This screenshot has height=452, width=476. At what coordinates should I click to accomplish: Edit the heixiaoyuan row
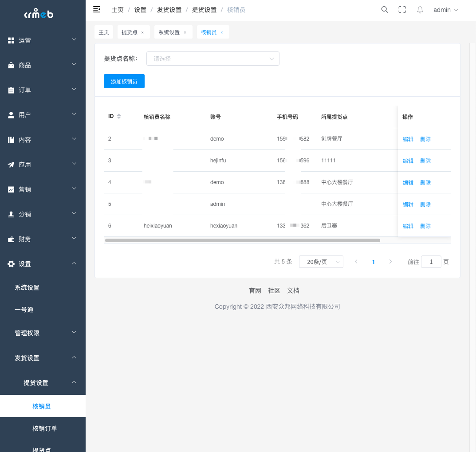coord(408,226)
